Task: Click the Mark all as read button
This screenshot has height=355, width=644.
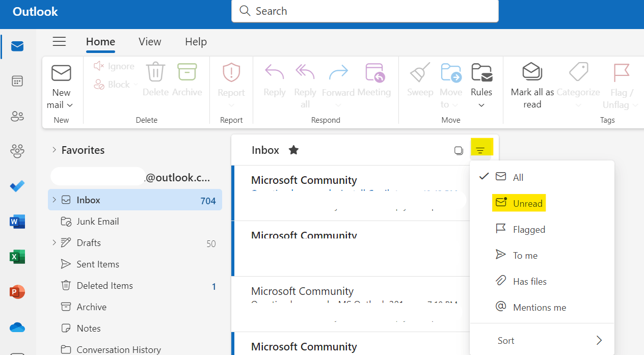Action: pyautogui.click(x=532, y=85)
